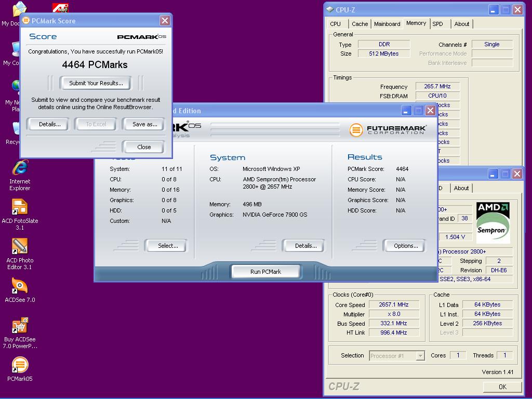
Task: Open ACD FotoSlate 3.1 desktop shortcut
Action: 20,215
